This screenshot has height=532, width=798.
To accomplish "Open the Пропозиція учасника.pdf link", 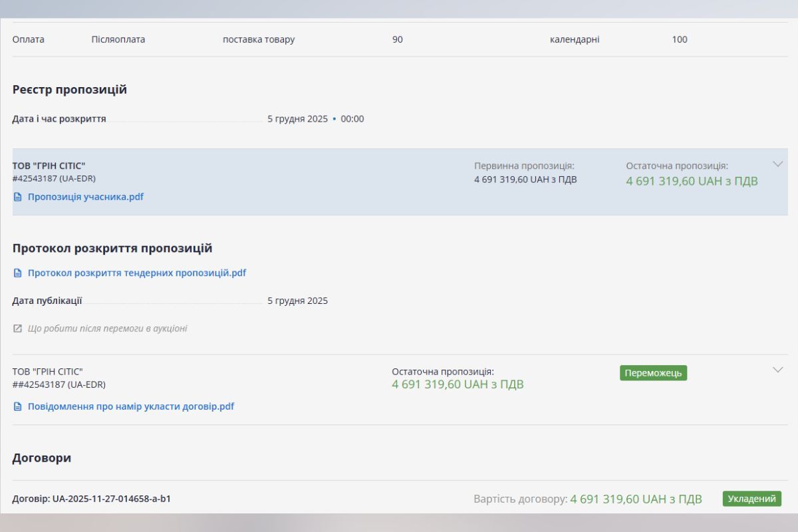I will coord(85,197).
